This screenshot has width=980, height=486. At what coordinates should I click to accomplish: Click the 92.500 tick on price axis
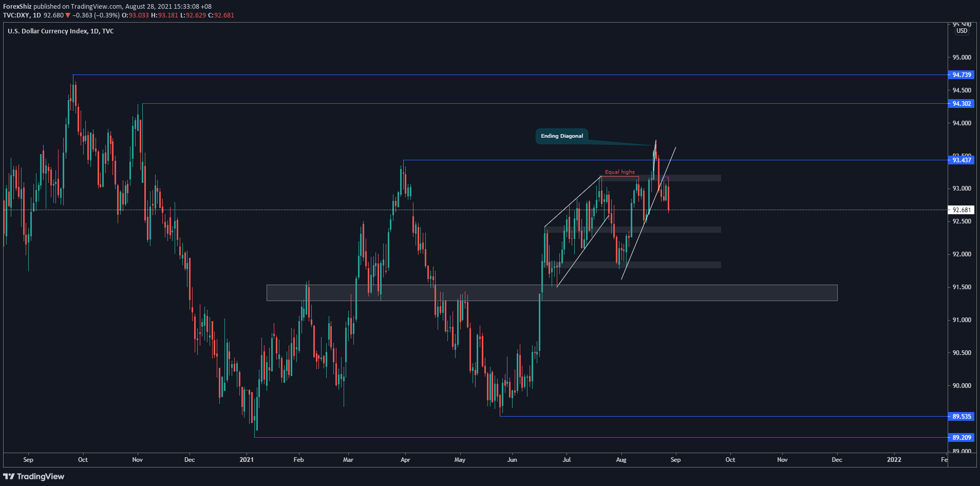962,221
